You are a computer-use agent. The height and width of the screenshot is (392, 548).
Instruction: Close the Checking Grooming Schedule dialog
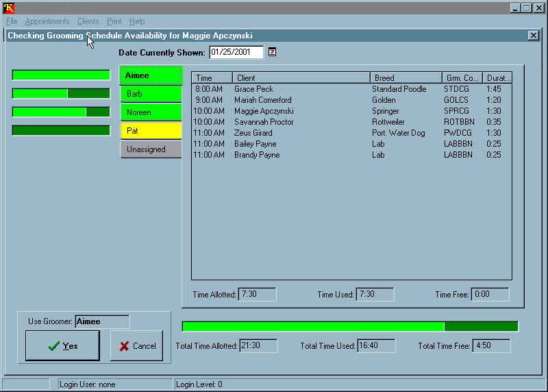pyautogui.click(x=533, y=36)
